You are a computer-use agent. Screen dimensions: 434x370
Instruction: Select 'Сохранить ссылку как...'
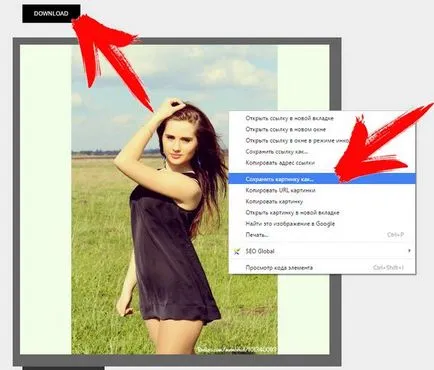coord(322,152)
